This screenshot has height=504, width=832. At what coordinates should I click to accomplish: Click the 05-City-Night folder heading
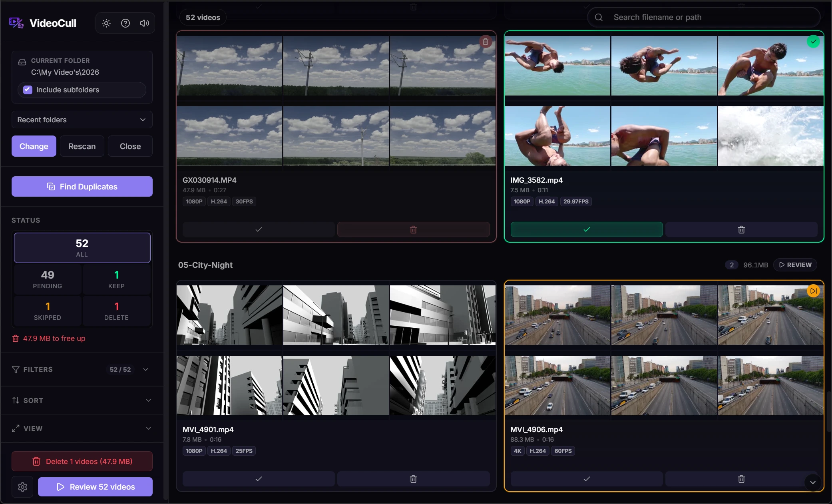[x=205, y=265]
